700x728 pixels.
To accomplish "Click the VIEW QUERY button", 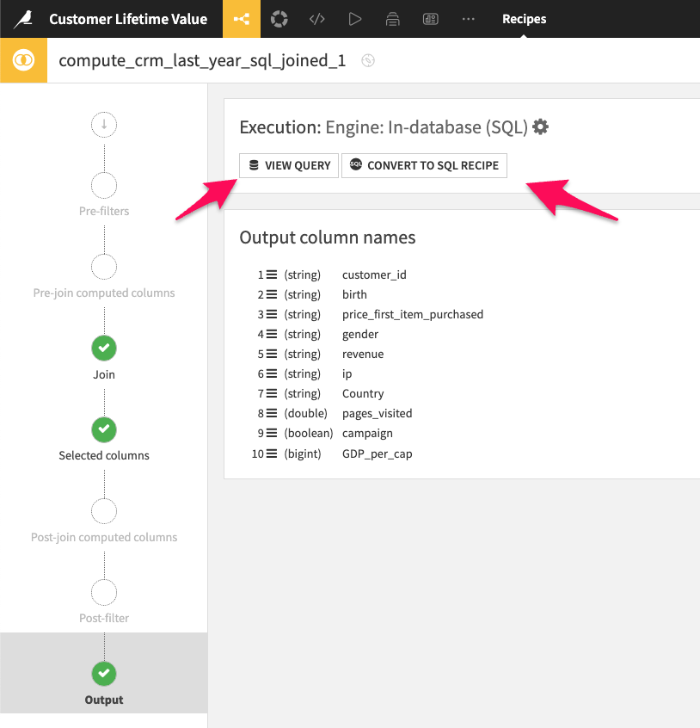I will coord(288,165).
